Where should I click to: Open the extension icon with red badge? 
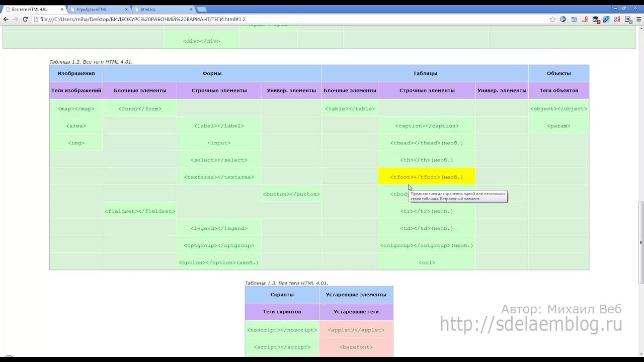(596, 20)
